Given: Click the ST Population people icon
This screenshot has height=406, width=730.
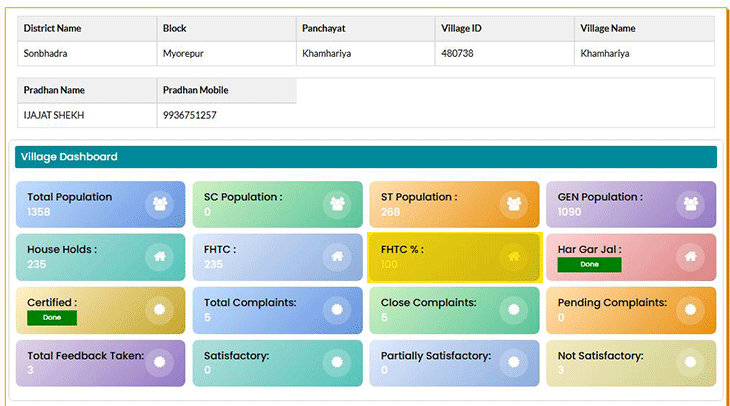Looking at the screenshot, I should pyautogui.click(x=514, y=204).
